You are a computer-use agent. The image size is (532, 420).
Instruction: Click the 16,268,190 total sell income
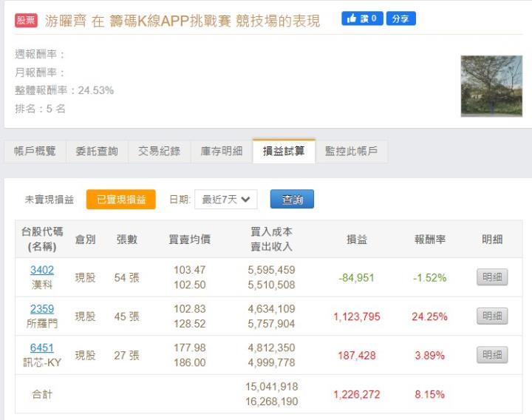tap(271, 402)
